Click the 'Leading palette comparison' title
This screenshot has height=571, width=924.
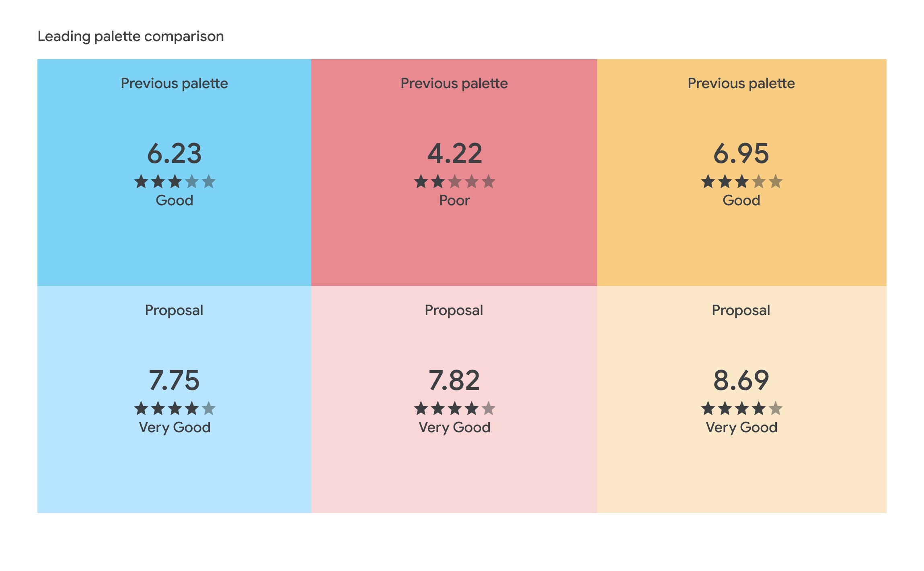pos(131,37)
